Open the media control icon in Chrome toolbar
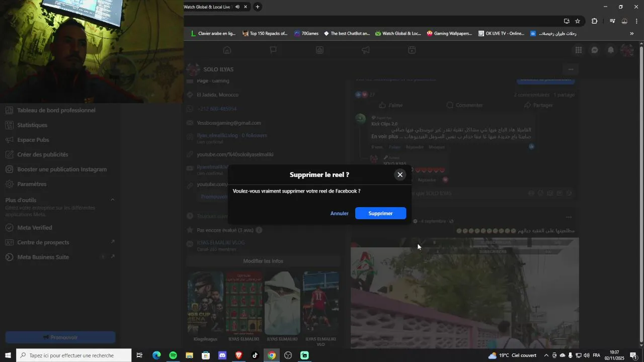 (612, 21)
